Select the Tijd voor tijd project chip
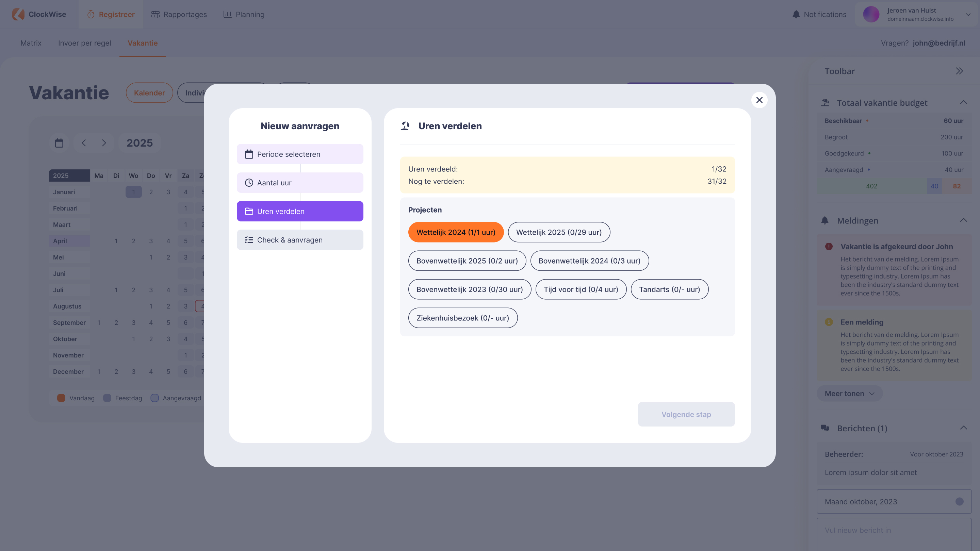The width and height of the screenshot is (980, 551). [x=581, y=289]
